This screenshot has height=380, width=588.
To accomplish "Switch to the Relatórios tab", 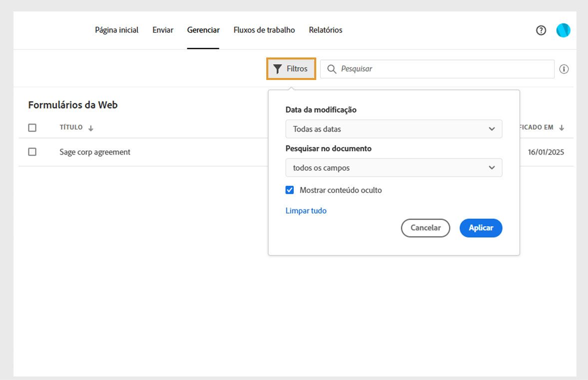I will (325, 30).
